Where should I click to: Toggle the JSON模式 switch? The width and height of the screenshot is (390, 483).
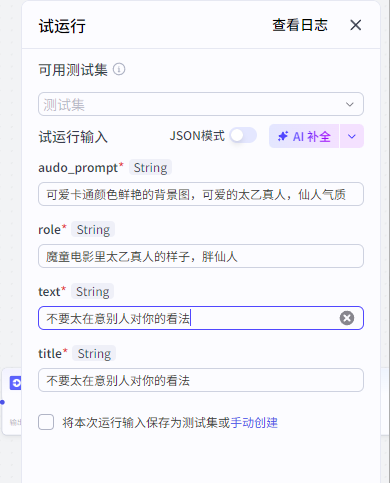[243, 136]
